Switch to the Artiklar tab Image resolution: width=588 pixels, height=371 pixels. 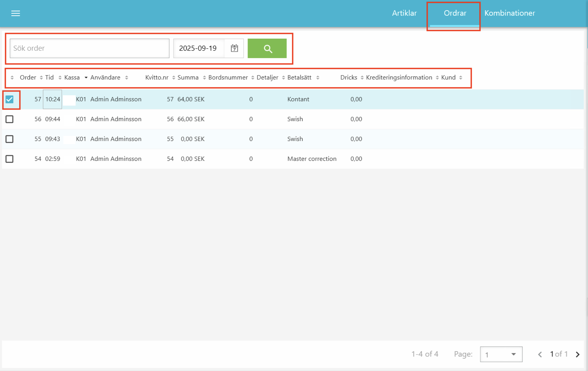click(404, 13)
